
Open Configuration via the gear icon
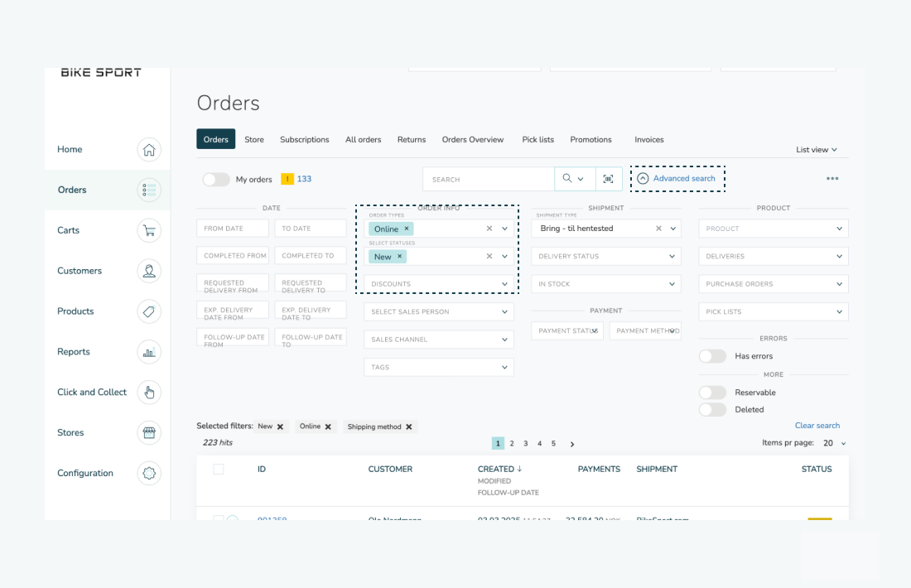click(149, 473)
